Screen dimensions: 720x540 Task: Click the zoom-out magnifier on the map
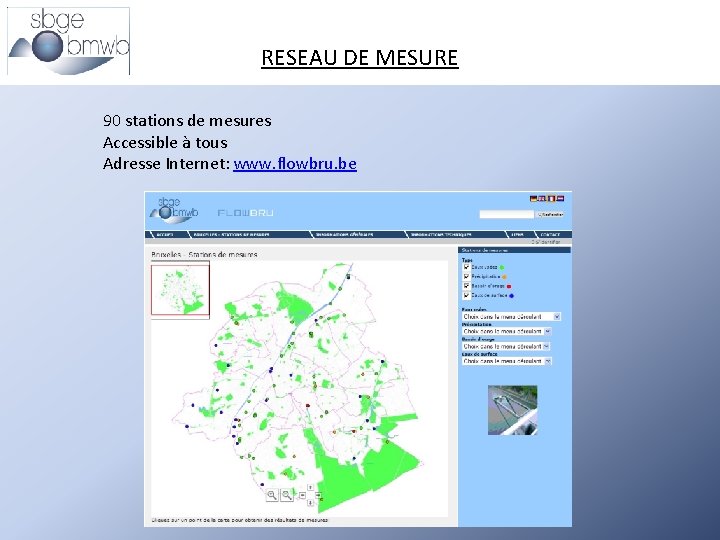287,495
